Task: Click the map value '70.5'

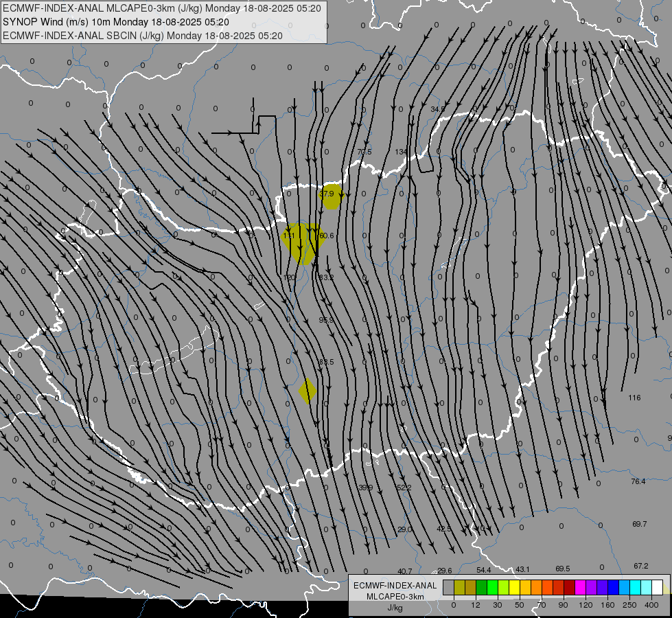Action: point(364,152)
